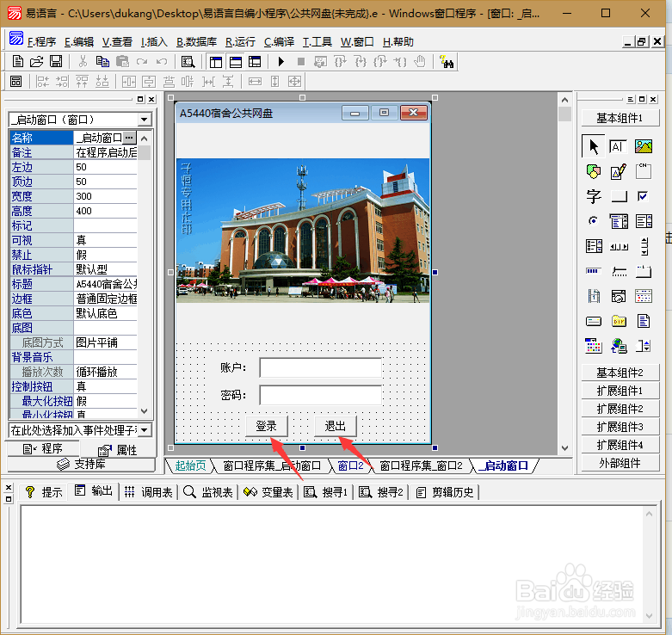The image size is (672, 635).
Task: Select the shape box component icon
Action: tap(594, 171)
